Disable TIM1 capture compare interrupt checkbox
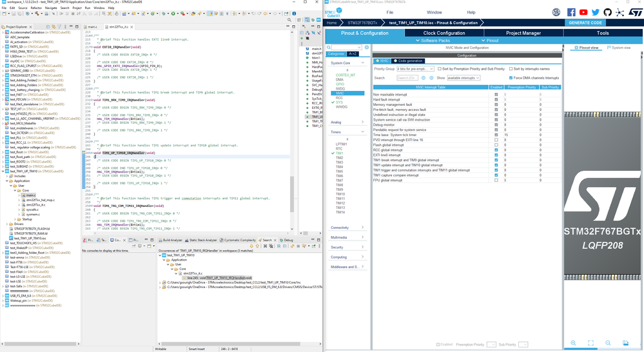Screen dimensions: 644x352 (x=496, y=175)
